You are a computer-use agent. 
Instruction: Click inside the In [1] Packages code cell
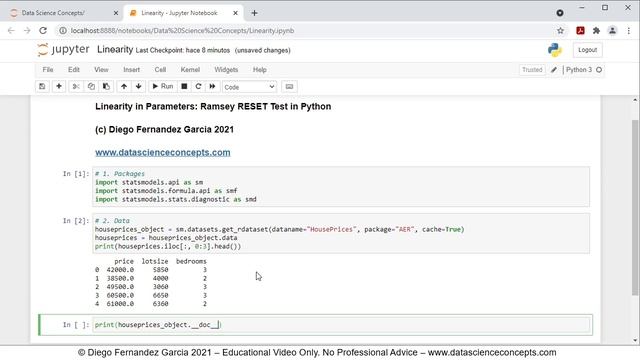pos(341,187)
